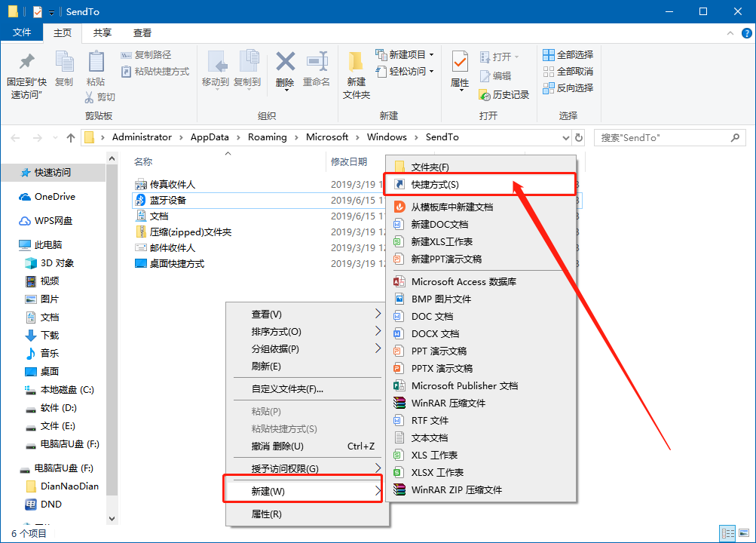Choose WinRAR ZIP archive entry

click(x=481, y=490)
